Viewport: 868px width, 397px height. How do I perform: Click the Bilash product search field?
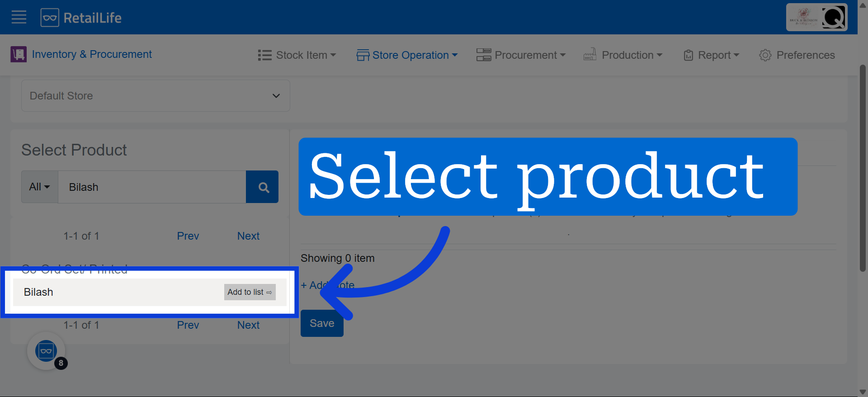(x=152, y=187)
